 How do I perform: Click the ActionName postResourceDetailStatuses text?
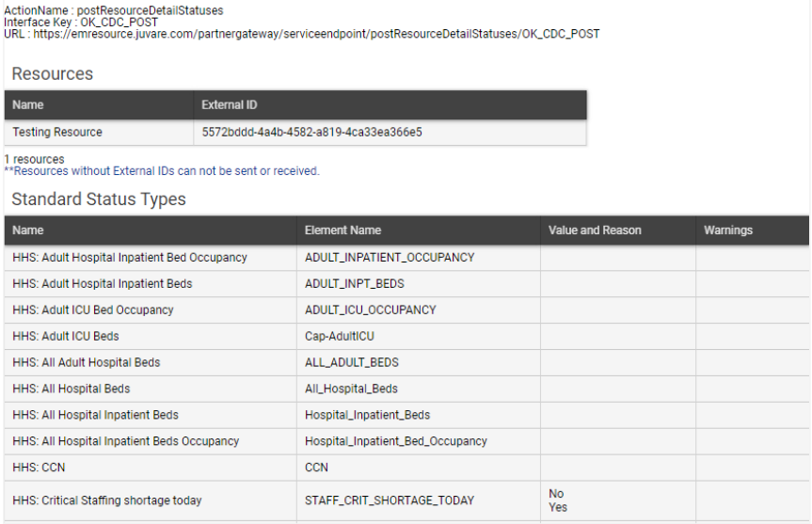point(114,10)
